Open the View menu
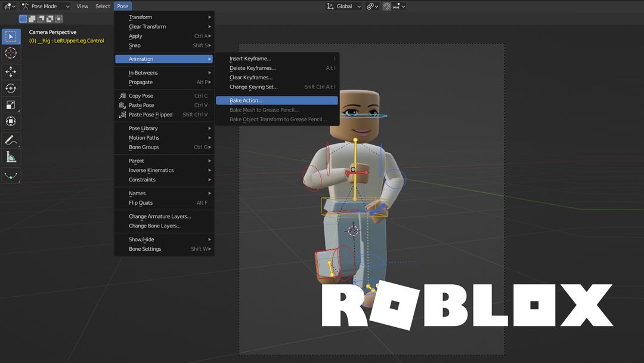The image size is (644, 363). [82, 6]
